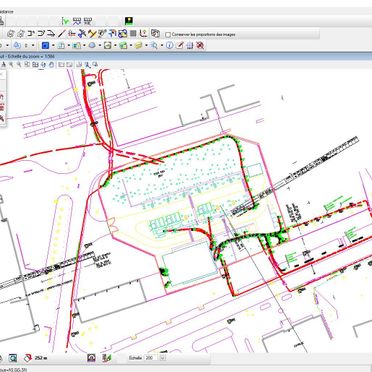Click the blue cloud-like icon in third toolbar

point(17,45)
